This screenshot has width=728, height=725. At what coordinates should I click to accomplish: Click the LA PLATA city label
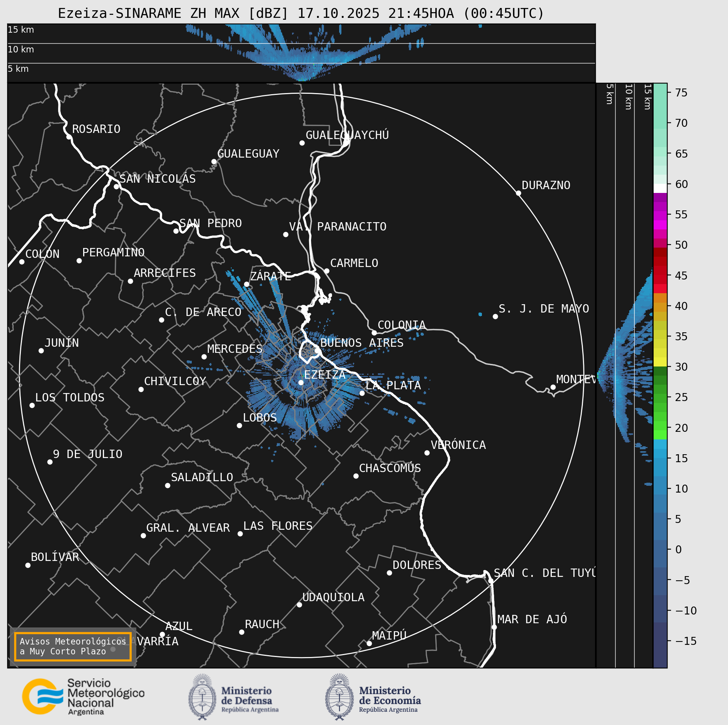pos(393,385)
